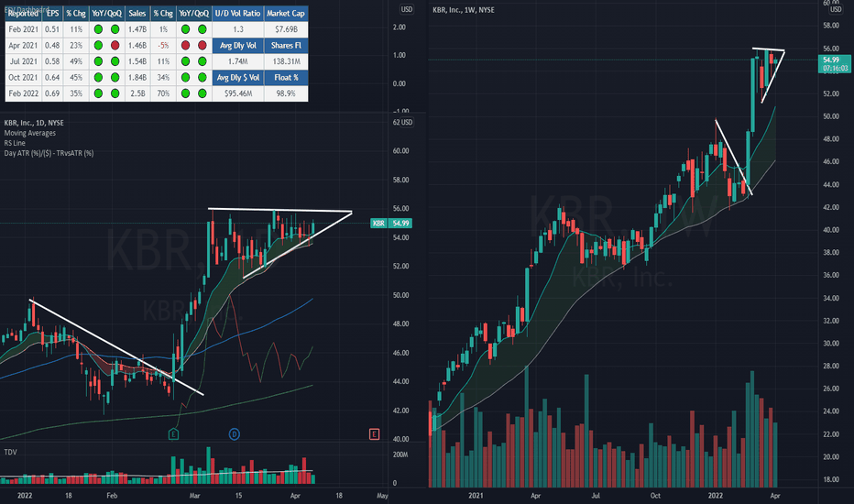This screenshot has width=854, height=504.
Task: Click 'May' on the daily chart time axis
Action: coord(382,496)
